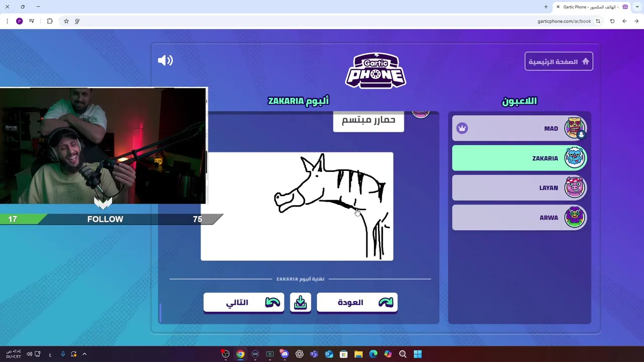The height and width of the screenshot is (362, 644).
Task: Open Microsoft Store from the taskbar
Action: coord(344,354)
